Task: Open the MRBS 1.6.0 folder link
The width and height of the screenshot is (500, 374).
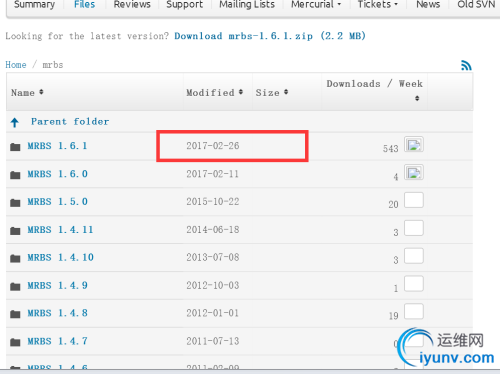Action: (57, 174)
